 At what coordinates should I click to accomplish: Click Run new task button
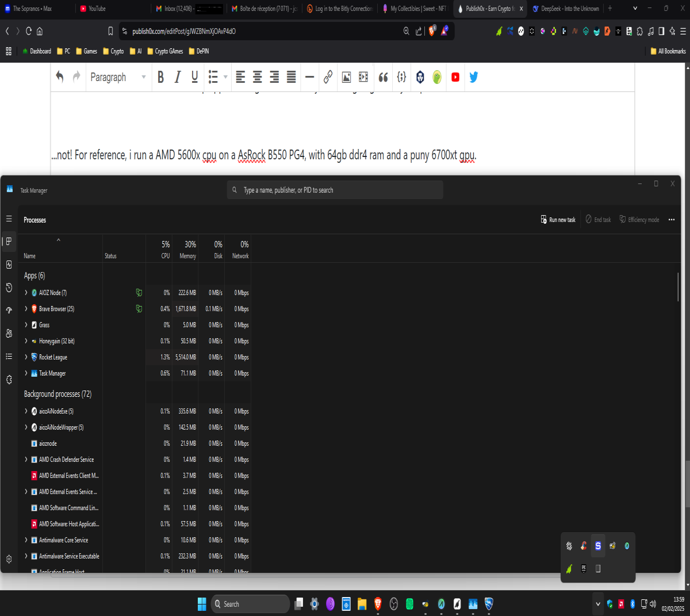pos(558,220)
